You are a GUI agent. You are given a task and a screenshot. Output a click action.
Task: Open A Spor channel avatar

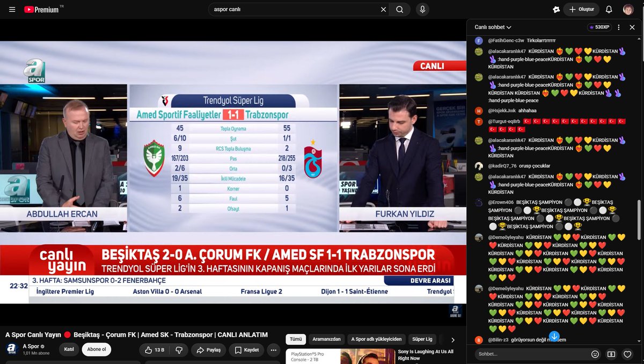tap(12, 350)
